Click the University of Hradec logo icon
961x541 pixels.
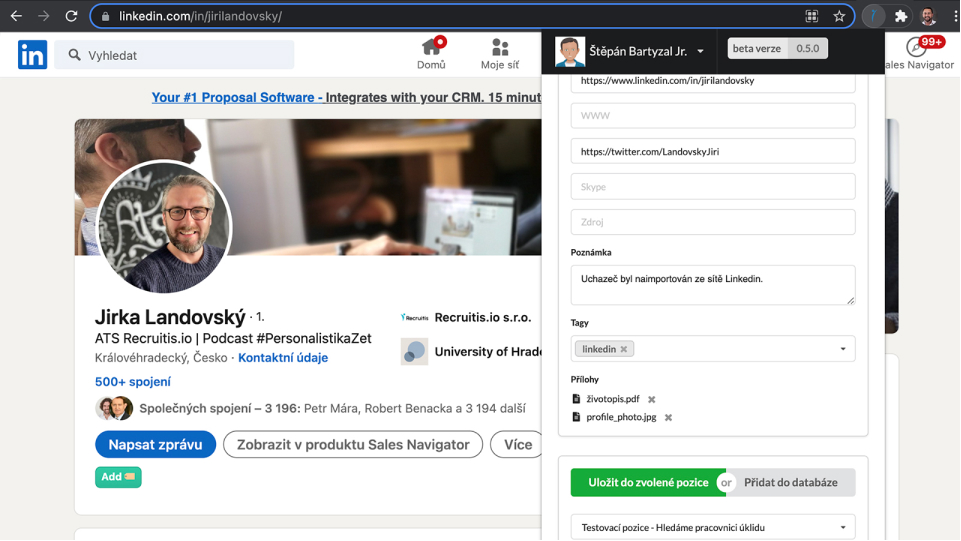[x=414, y=352]
